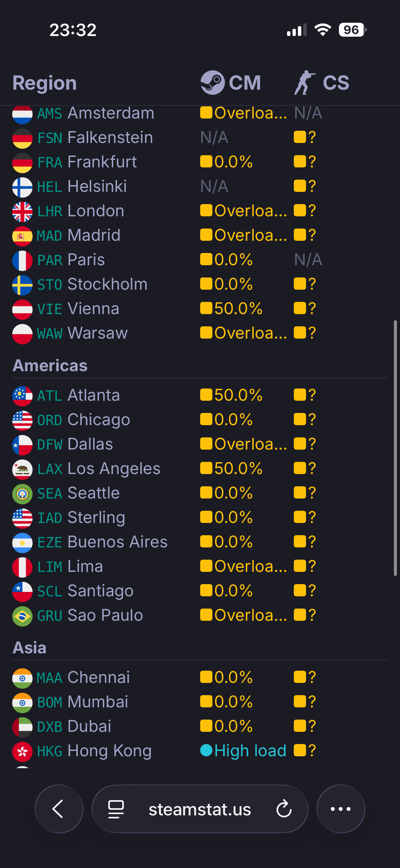Tap the Counter-Strike soldier icon

point(304,83)
